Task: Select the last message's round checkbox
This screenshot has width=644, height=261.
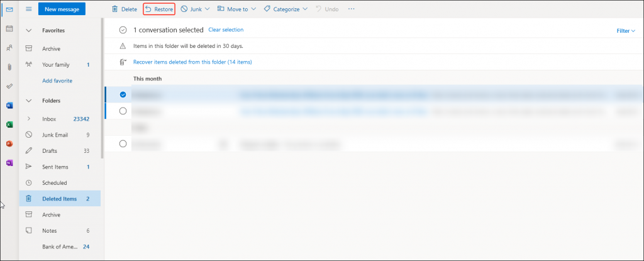Action: (x=123, y=144)
